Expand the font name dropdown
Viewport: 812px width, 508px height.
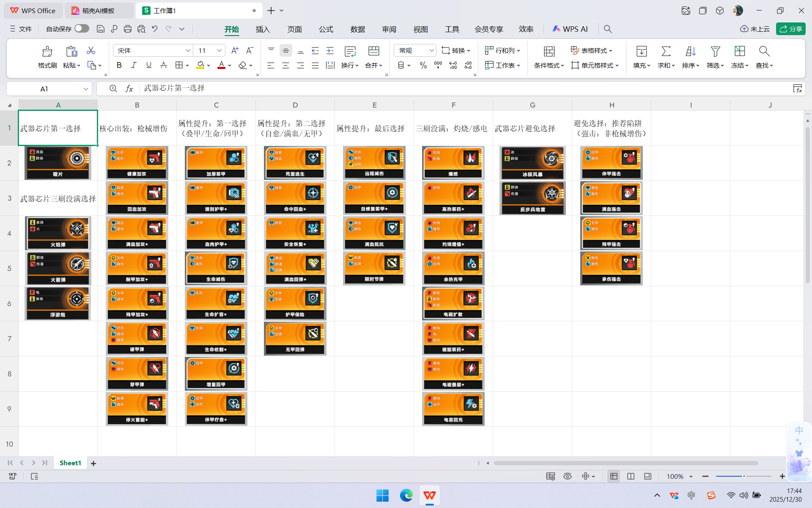tap(188, 50)
